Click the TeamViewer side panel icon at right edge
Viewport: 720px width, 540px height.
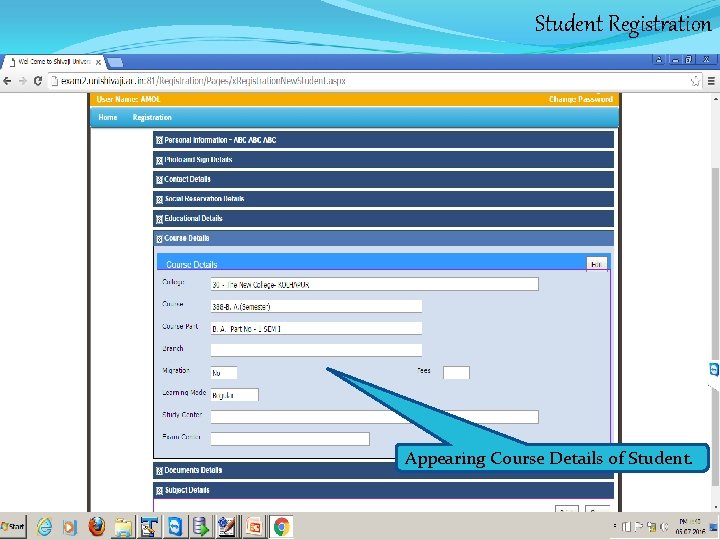tap(714, 370)
